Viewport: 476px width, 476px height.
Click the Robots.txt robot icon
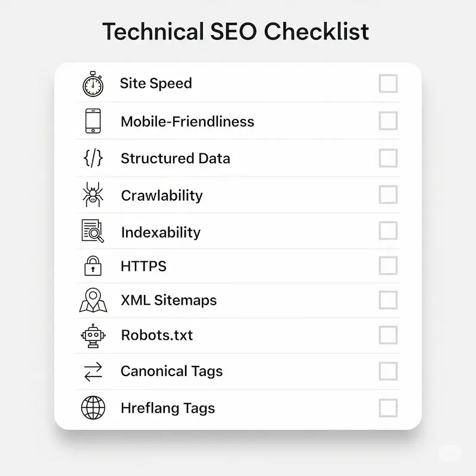click(x=92, y=336)
